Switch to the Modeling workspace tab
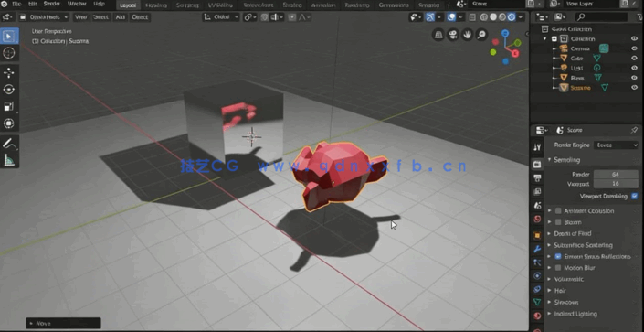 click(x=156, y=5)
